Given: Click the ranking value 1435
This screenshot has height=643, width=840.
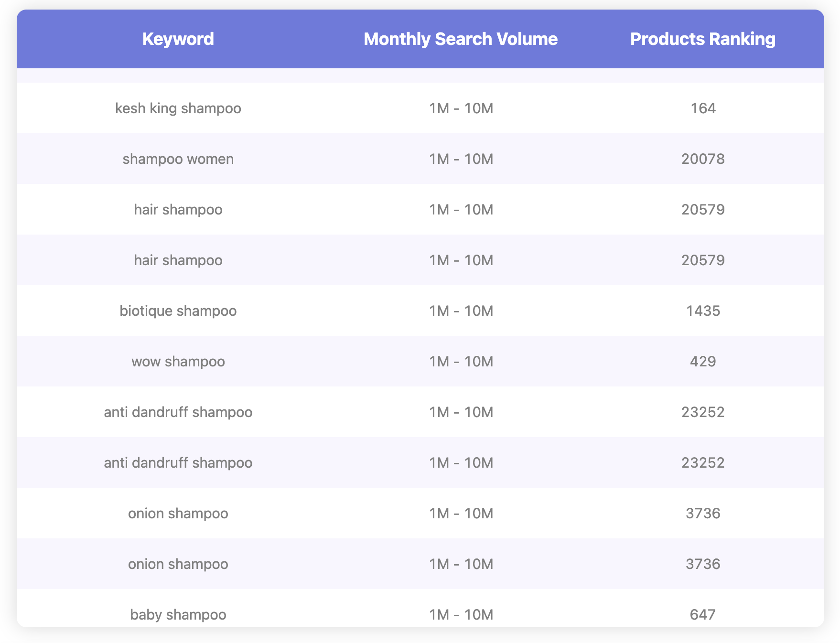Looking at the screenshot, I should [x=703, y=311].
